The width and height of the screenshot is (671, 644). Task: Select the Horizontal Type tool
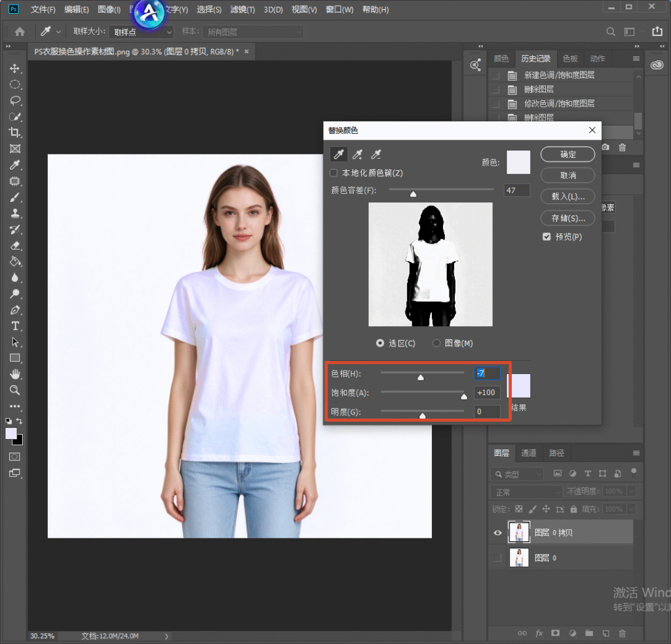15,326
